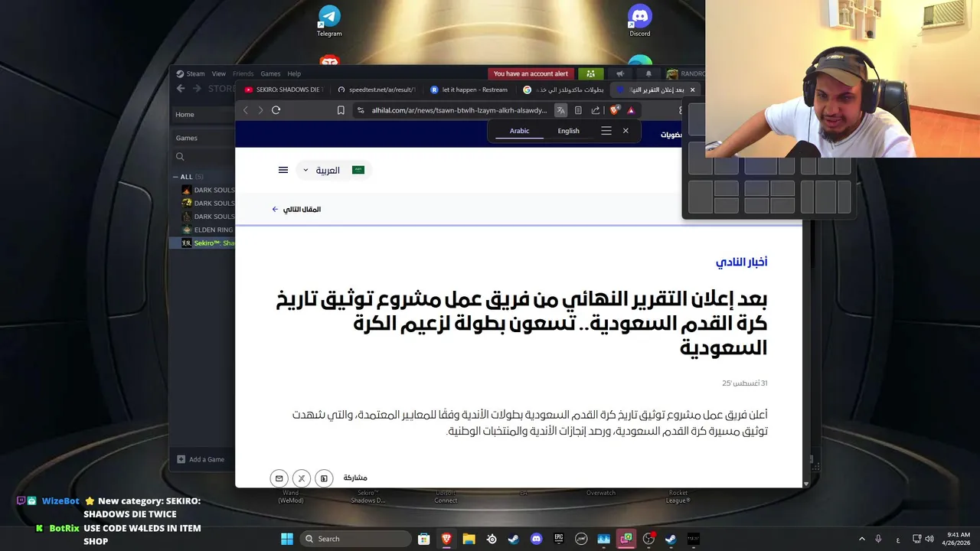Viewport: 980px width, 551px height.
Task: Select Arabic in translate popup
Action: pyautogui.click(x=519, y=131)
